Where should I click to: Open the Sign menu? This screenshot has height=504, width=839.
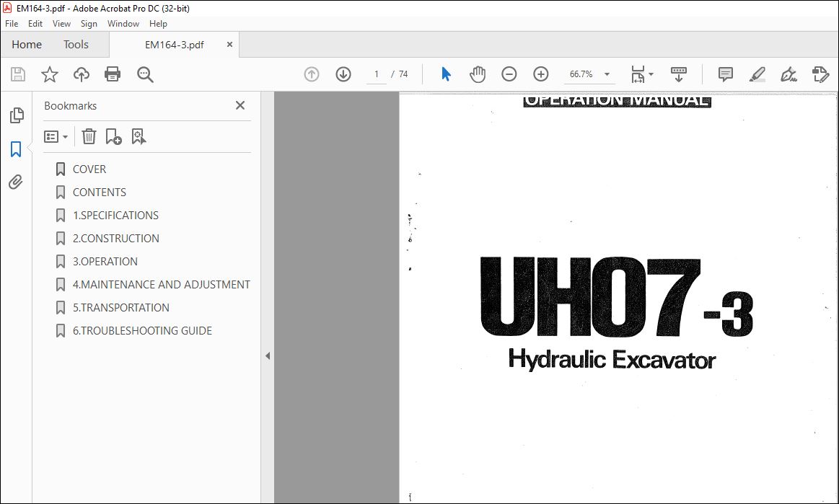click(89, 24)
